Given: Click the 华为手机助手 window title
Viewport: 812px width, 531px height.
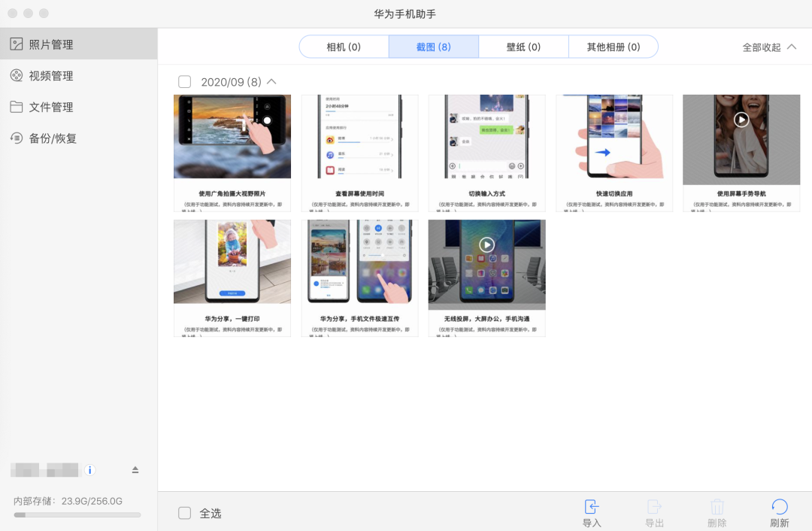Looking at the screenshot, I should tap(405, 14).
